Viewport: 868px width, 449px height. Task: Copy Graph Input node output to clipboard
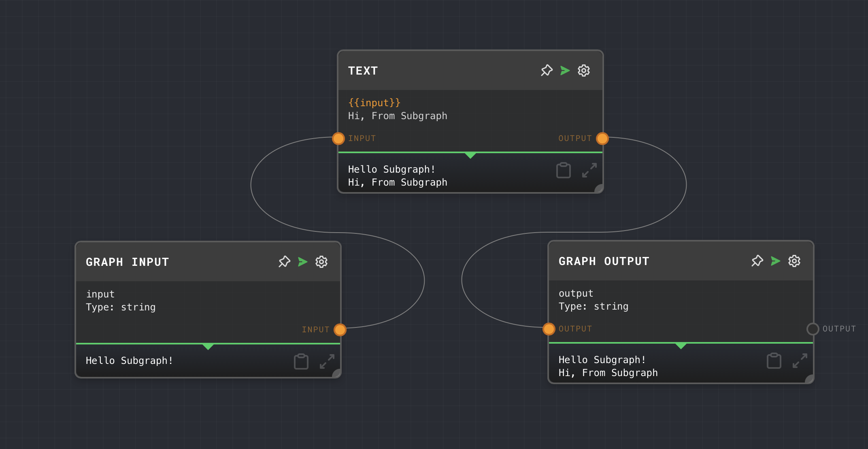click(301, 362)
